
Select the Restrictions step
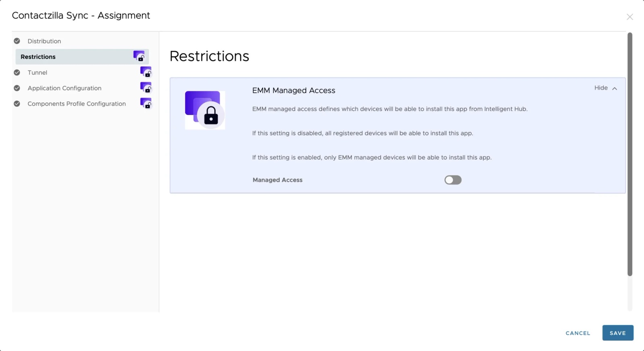(38, 56)
